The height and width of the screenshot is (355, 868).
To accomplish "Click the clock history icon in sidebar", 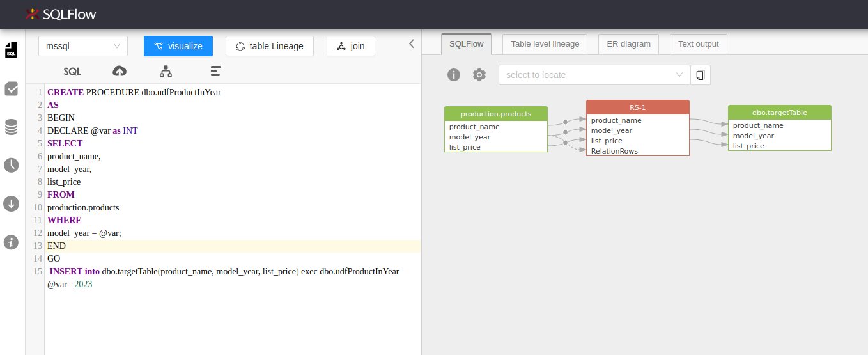I will (x=11, y=166).
